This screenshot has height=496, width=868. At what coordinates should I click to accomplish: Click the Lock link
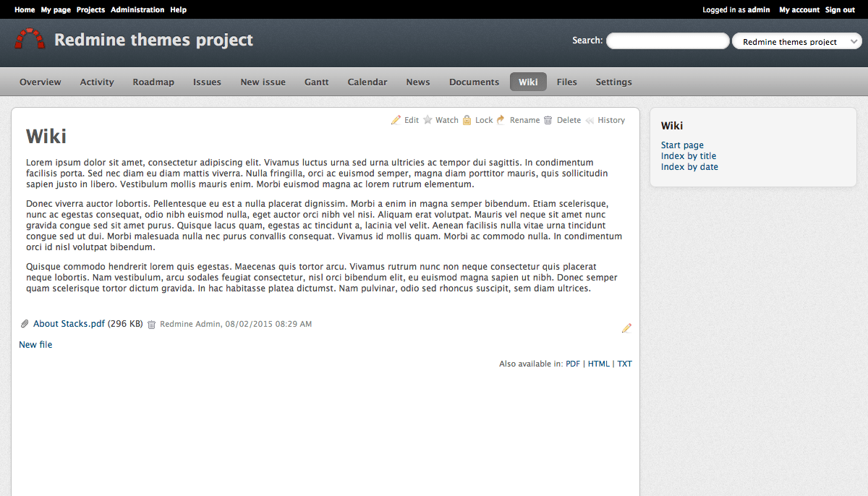coord(484,120)
